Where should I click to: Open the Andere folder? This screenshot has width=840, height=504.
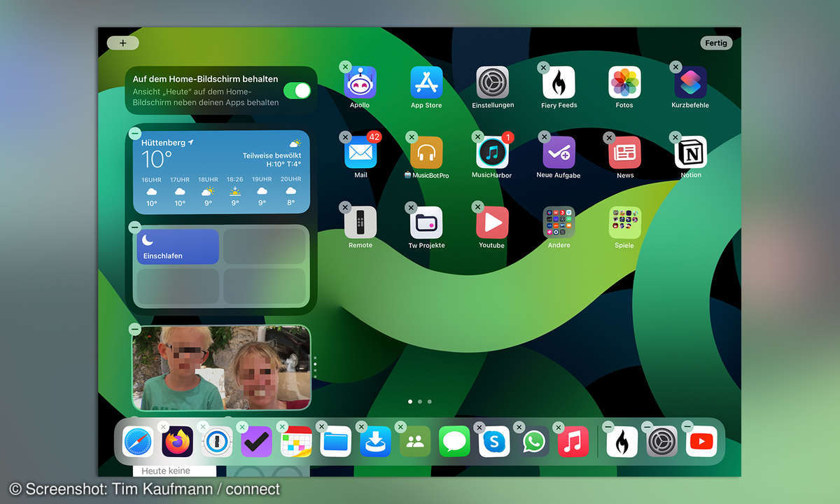559,223
